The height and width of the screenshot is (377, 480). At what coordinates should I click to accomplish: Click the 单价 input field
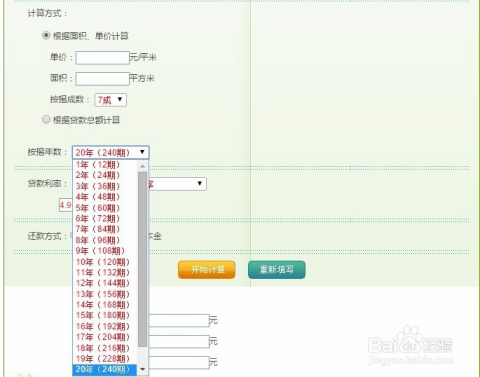click(x=102, y=58)
